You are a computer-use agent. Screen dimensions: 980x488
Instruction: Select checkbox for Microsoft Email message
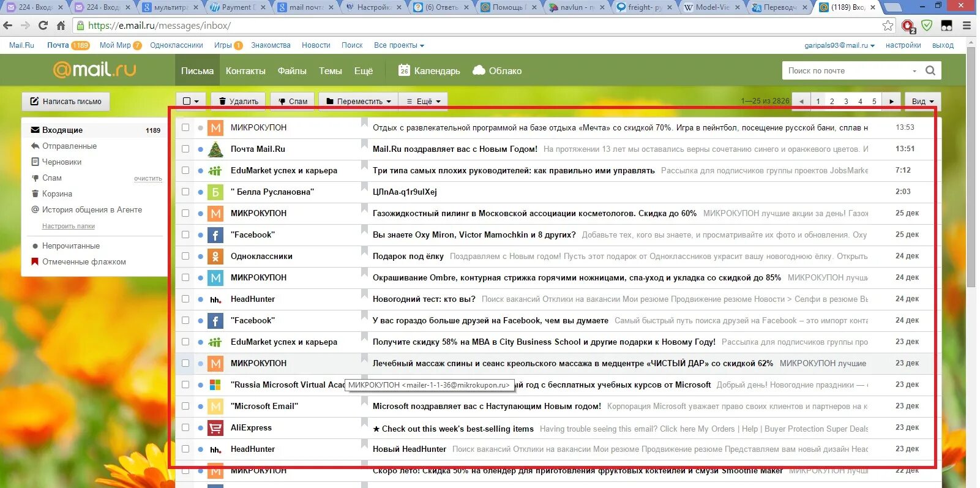click(185, 406)
